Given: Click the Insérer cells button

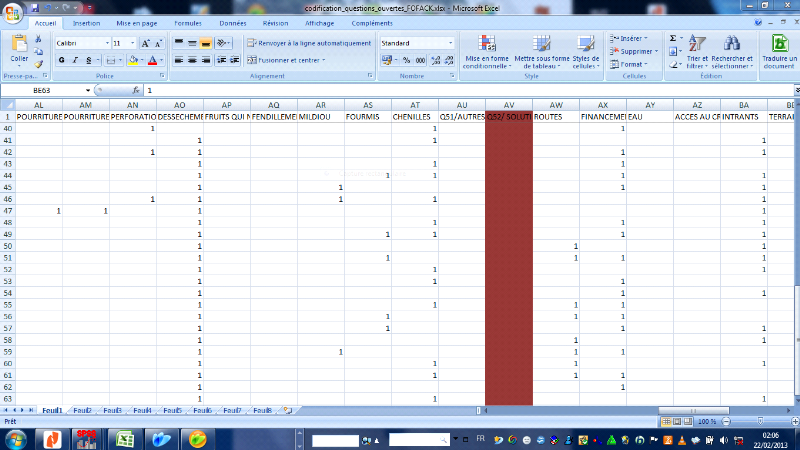Looking at the screenshot, I should click(x=629, y=38).
